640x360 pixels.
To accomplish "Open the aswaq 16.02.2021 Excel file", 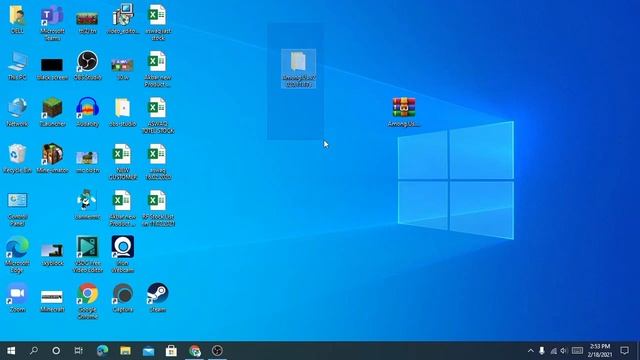I will click(x=158, y=162).
